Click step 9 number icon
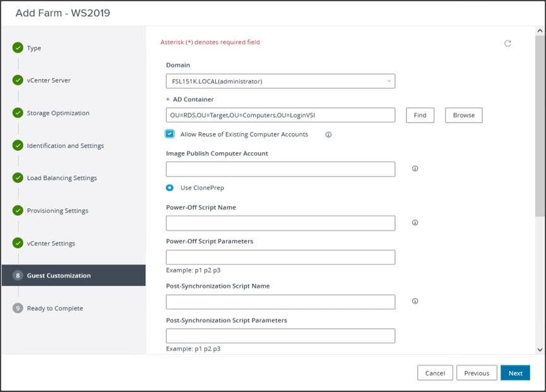This screenshot has height=392, width=546. click(18, 308)
